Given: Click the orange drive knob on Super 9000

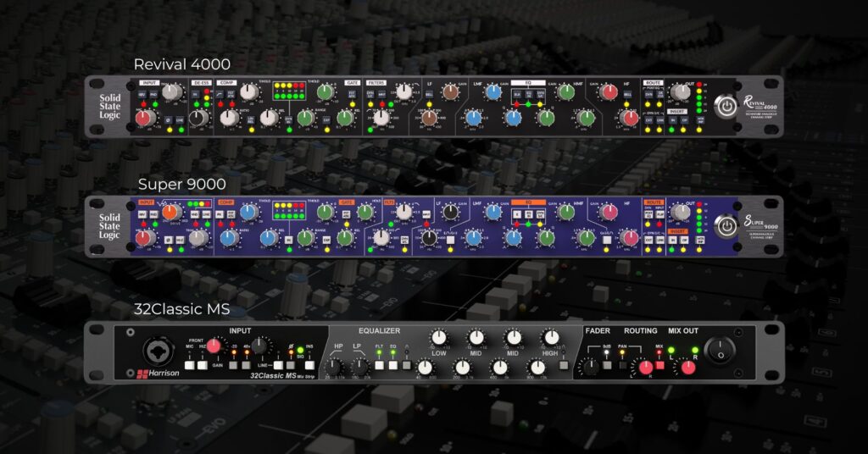Looking at the screenshot, I should [x=170, y=212].
